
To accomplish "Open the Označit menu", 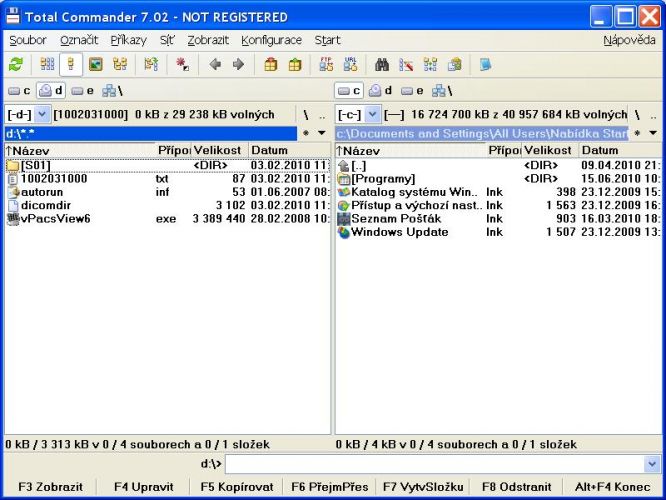I will pyautogui.click(x=79, y=40).
